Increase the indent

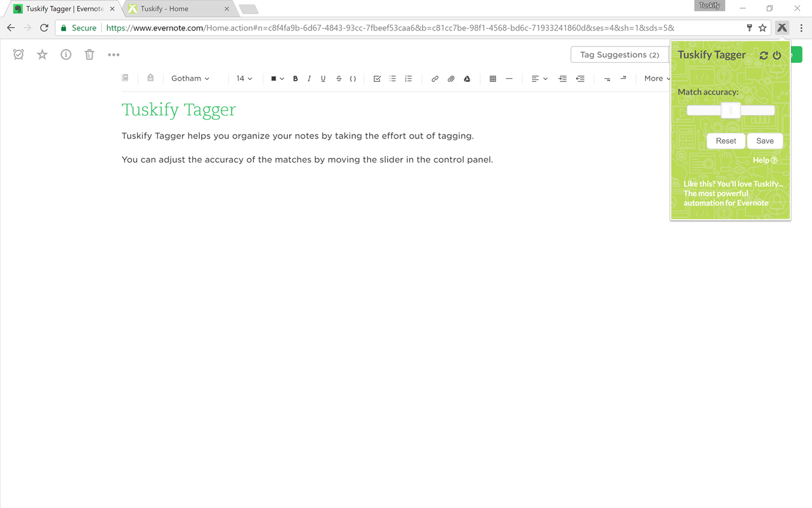click(563, 79)
